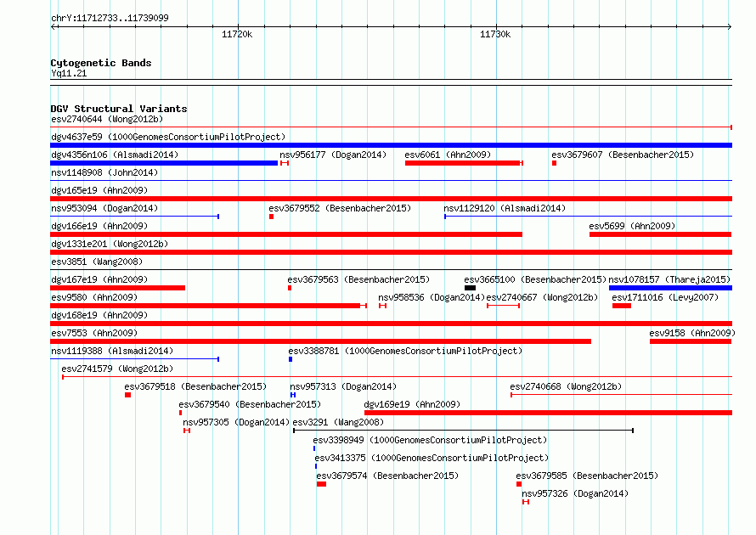Click esv3679552 (Besenbacher2015) label

[340, 208]
